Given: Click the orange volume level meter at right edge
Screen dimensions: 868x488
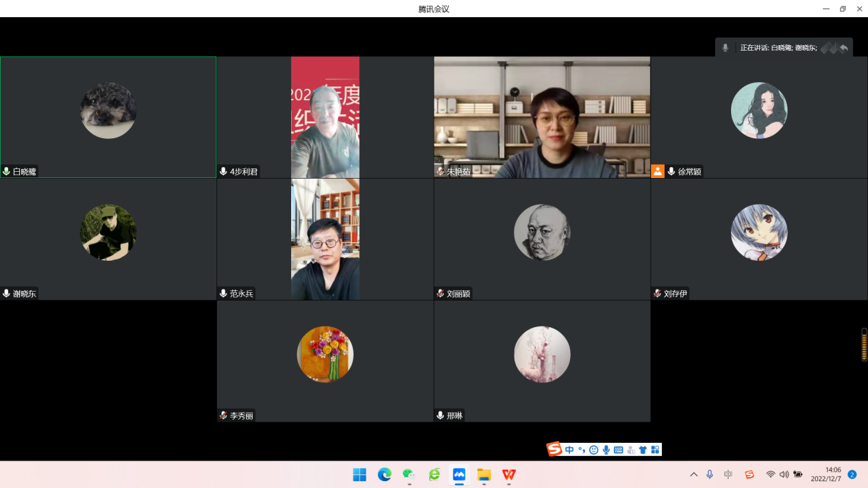Looking at the screenshot, I should pos(864,344).
